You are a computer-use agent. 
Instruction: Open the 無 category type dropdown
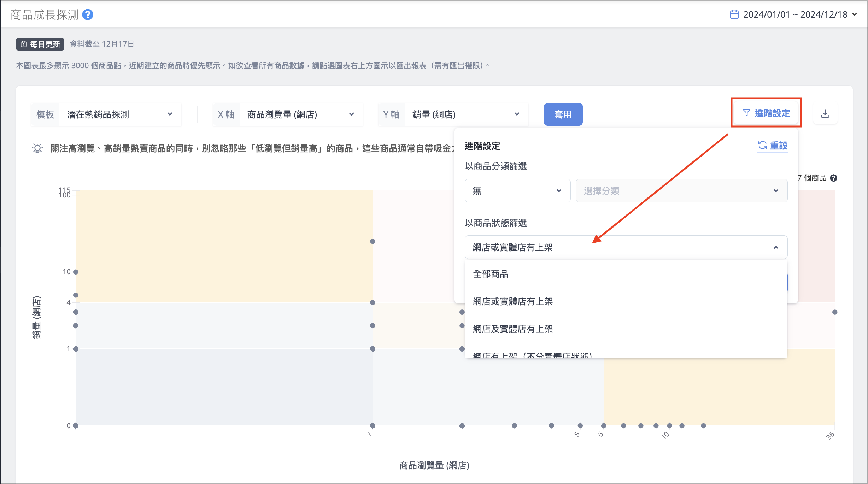(517, 191)
